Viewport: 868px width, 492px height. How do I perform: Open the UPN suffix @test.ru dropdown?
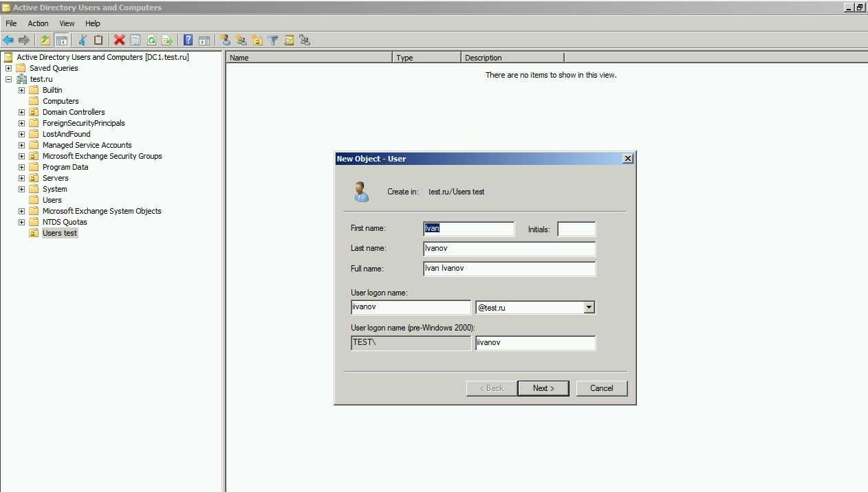[x=589, y=308]
